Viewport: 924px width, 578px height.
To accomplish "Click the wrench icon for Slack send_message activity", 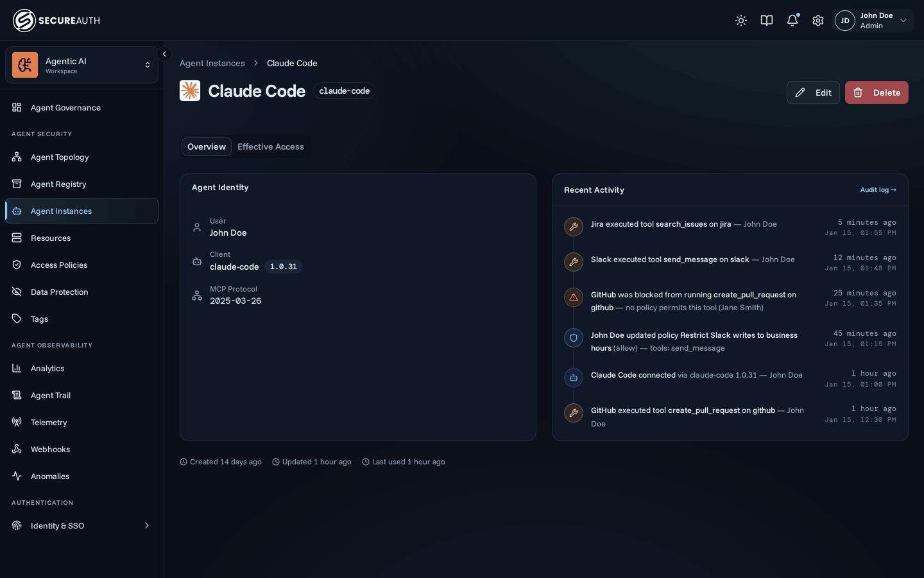I will [574, 262].
